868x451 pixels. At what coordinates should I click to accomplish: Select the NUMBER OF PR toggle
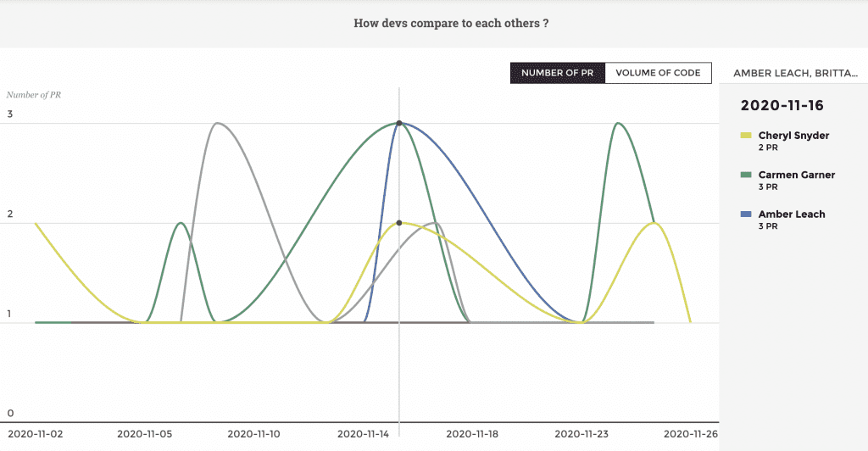(557, 73)
